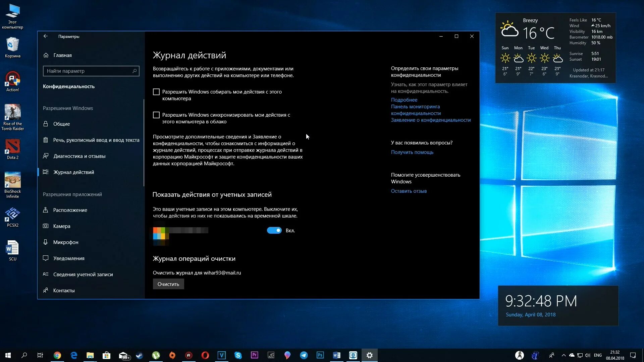This screenshot has width=644, height=362.
Task: Toggle Allow Windows to sync my actions to cloud
Action: point(157,115)
